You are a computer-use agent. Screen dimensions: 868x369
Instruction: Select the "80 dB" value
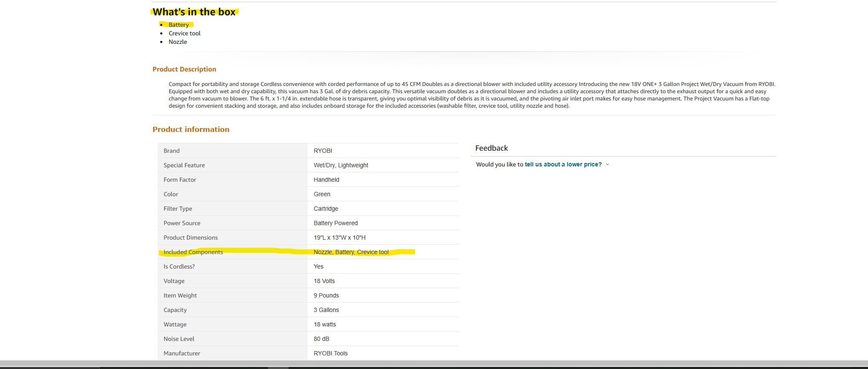point(321,339)
